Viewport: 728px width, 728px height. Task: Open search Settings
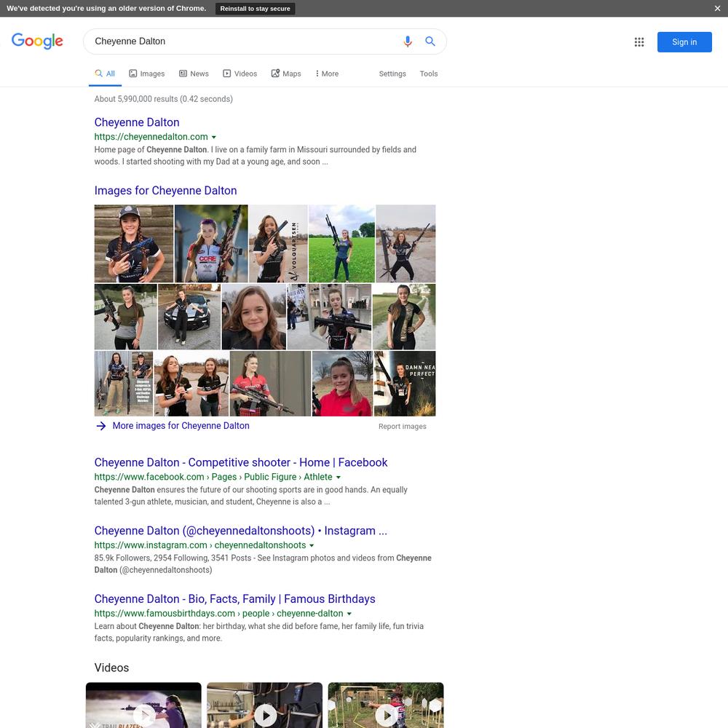[392, 74]
